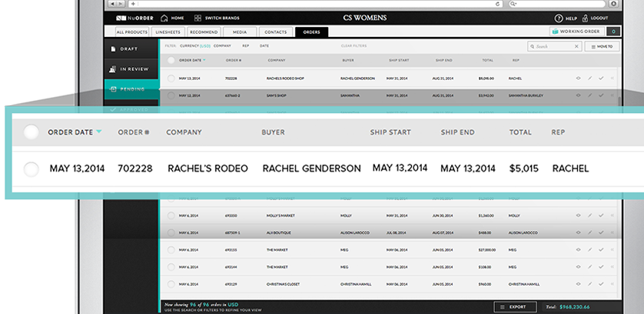This screenshot has width=644, height=314.
Task: Open the Currency (USD) filter
Action: click(194, 45)
